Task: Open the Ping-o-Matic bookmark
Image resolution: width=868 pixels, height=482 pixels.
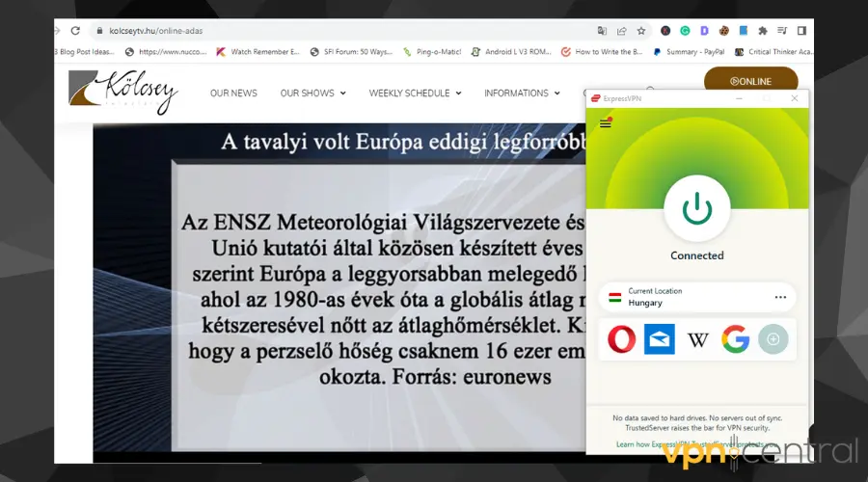Action: (432, 52)
